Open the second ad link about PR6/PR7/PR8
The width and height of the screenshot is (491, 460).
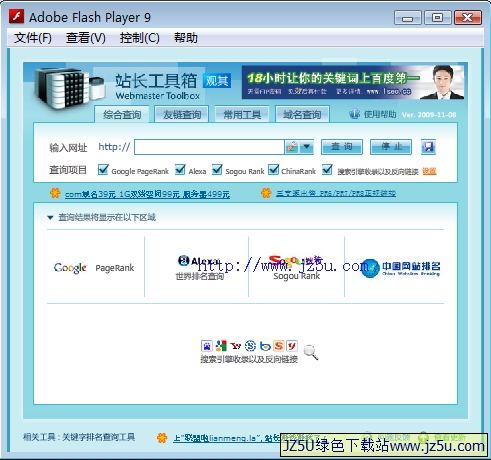pyautogui.click(x=336, y=193)
